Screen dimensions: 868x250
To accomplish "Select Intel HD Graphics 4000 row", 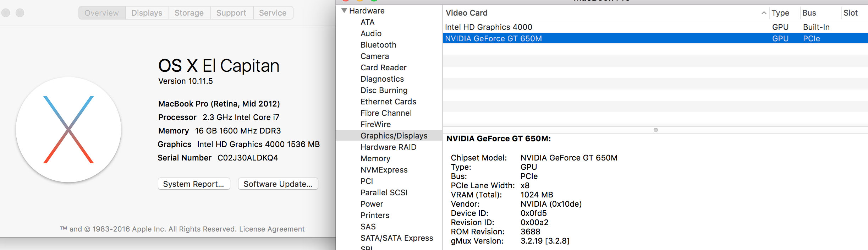I will coord(488,27).
